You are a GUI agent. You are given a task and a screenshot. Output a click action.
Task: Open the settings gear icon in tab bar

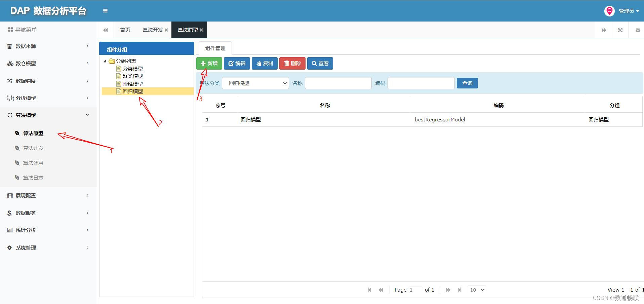[638, 30]
